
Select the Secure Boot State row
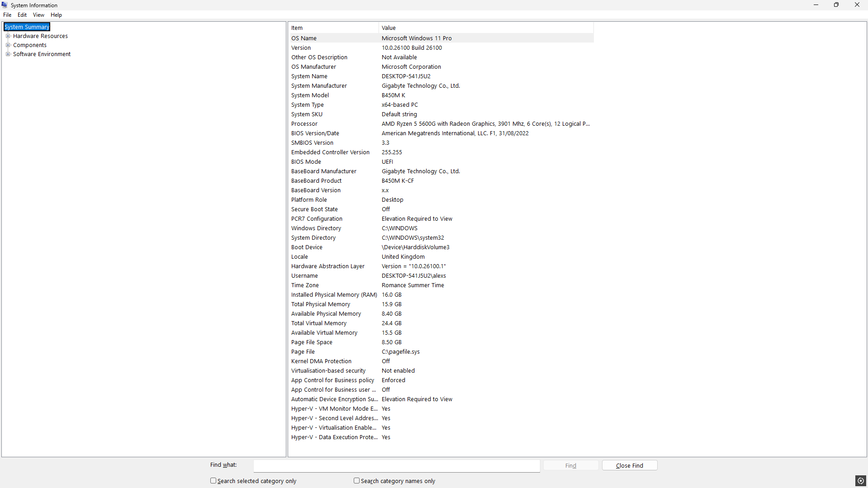pyautogui.click(x=441, y=209)
